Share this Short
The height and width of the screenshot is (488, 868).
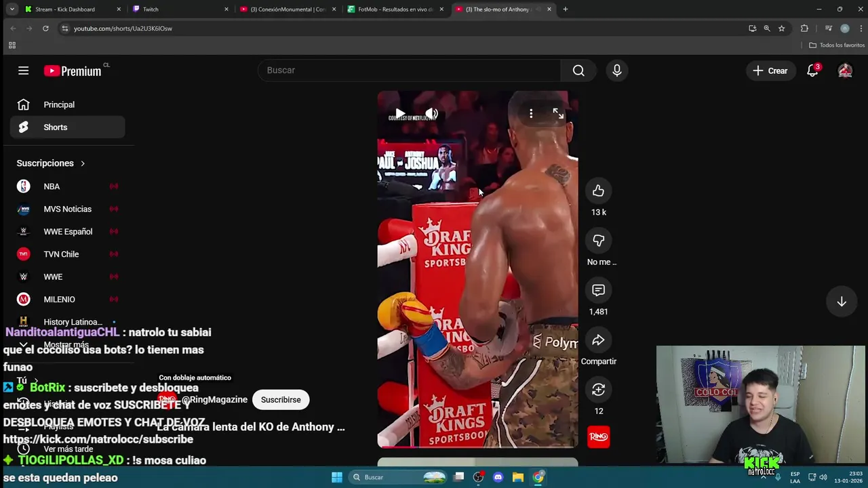pos(598,340)
